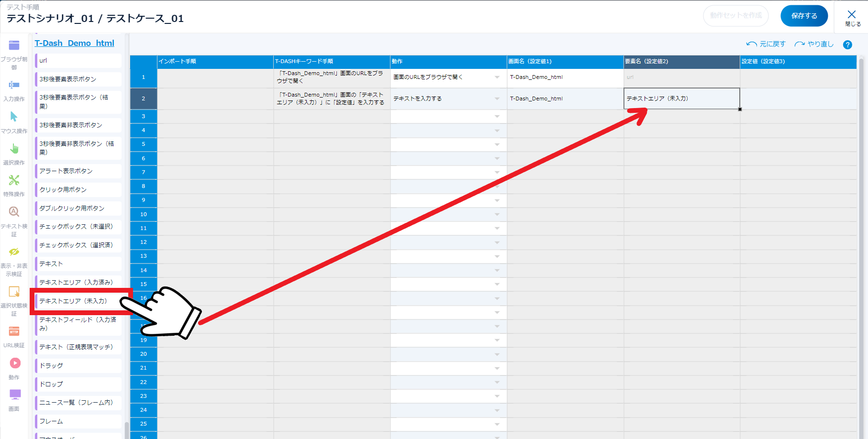Select the テキストエリア（未入力）element in list
This screenshot has width=868, height=439.
73,301
